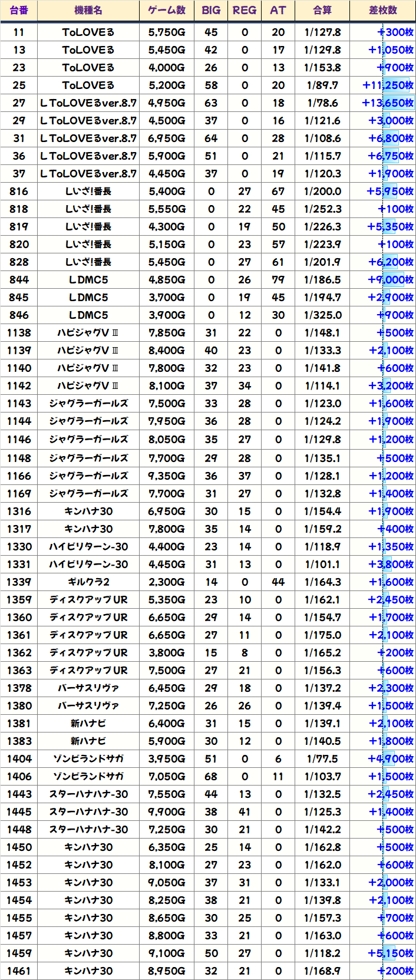The image size is (416, 980).
Task: Select machine number 1140 cell
Action: (x=19, y=368)
